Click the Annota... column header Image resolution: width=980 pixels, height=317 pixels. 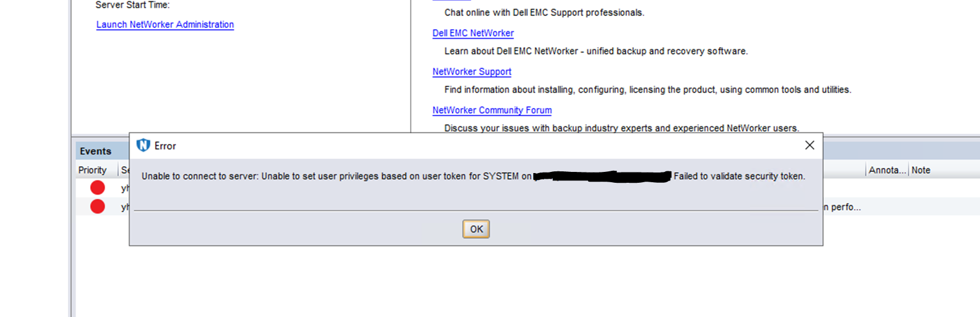886,170
